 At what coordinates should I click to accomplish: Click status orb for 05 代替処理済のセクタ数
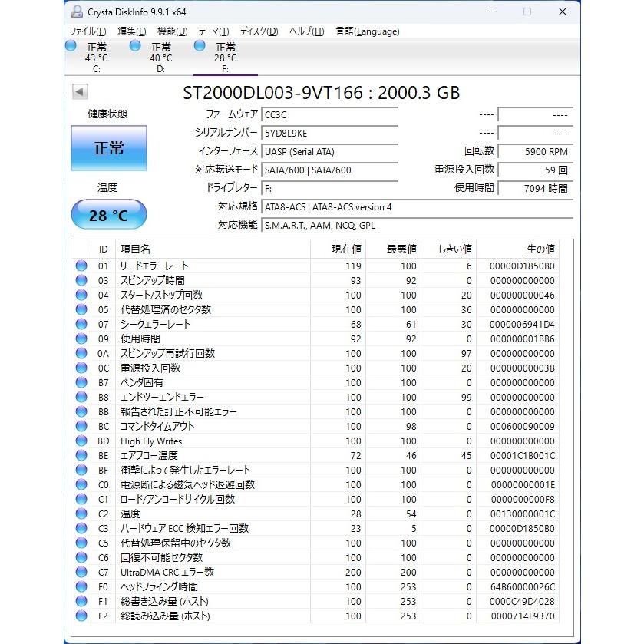coord(81,309)
